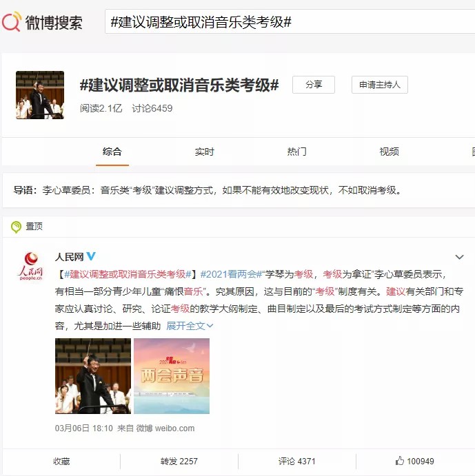Click the 置顶 pinned label
Image resolution: width=475 pixels, height=476 pixels.
pos(34,227)
